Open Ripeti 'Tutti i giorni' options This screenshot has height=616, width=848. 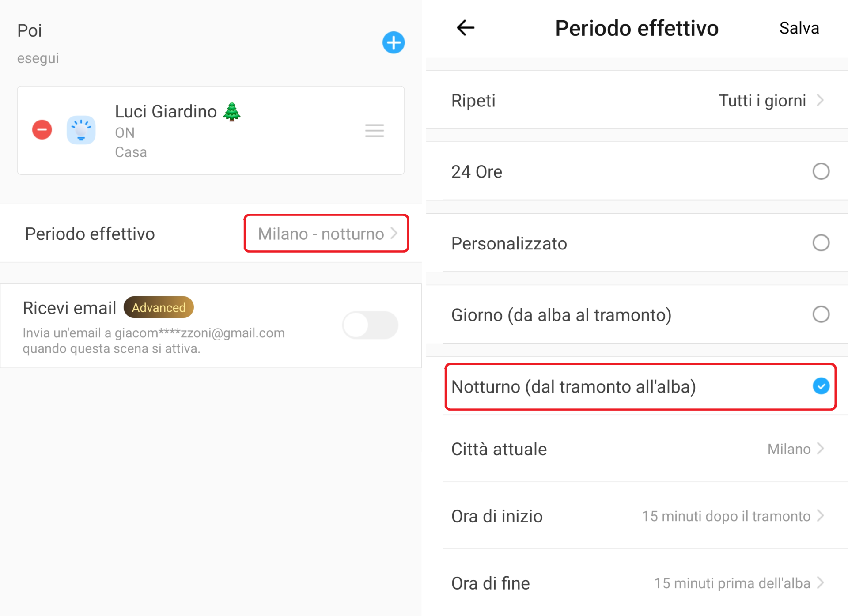coord(770,101)
